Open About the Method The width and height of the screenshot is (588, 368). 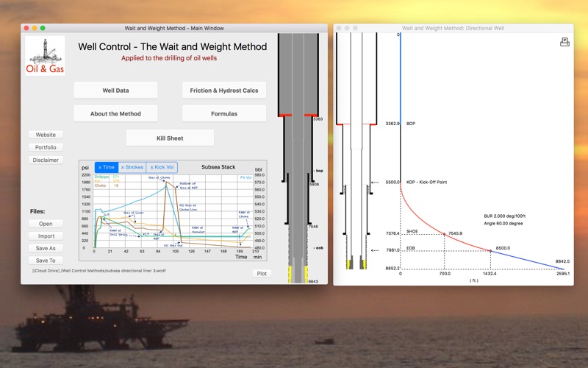coord(115,113)
